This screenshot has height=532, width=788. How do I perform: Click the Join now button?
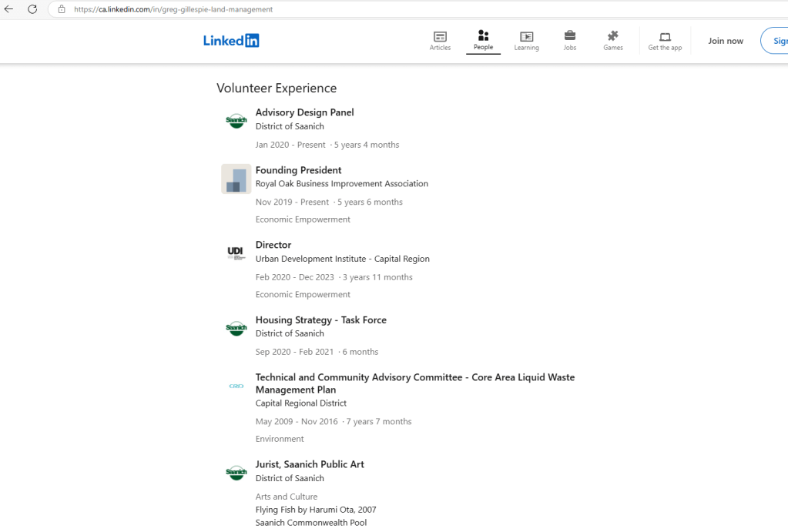(726, 41)
